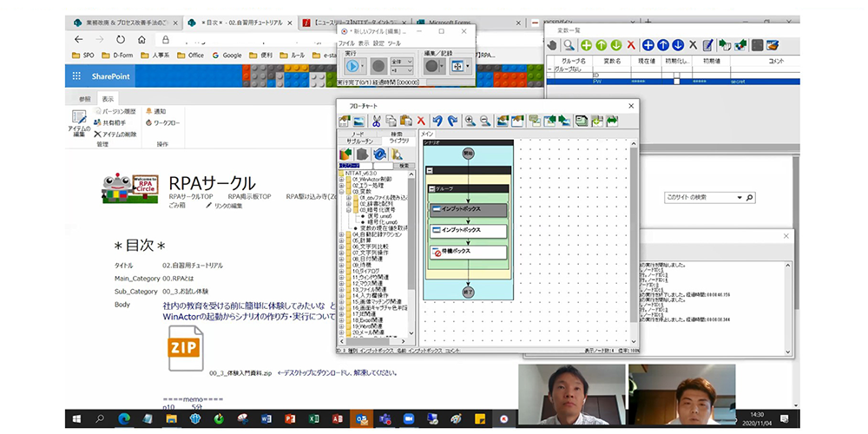Viewport: 868px width, 434px height.
Task: Click the 検索 button in library panel
Action: click(403, 165)
